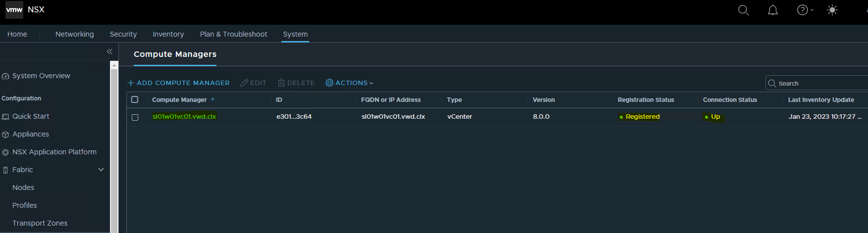This screenshot has width=868, height=233.
Task: Click the ID column header
Action: point(279,100)
